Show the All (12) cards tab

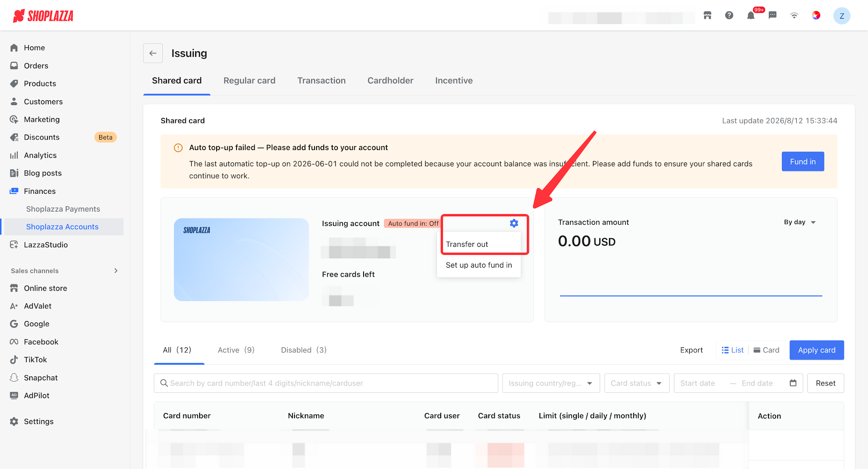(x=177, y=350)
